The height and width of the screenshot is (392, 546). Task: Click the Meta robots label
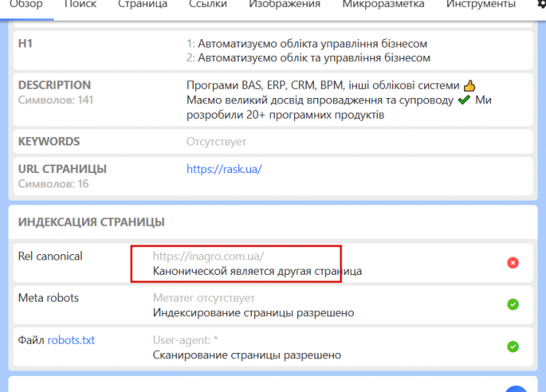coord(48,298)
